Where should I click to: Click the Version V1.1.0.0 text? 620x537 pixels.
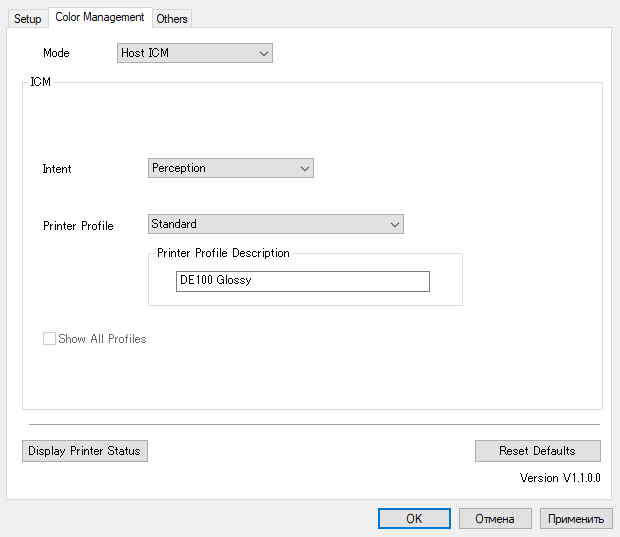pyautogui.click(x=560, y=478)
